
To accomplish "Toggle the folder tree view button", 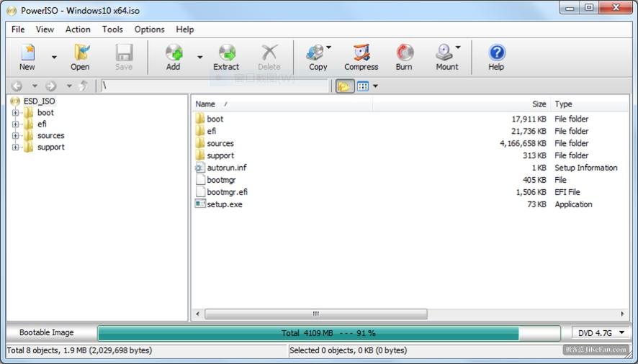I will [x=344, y=86].
